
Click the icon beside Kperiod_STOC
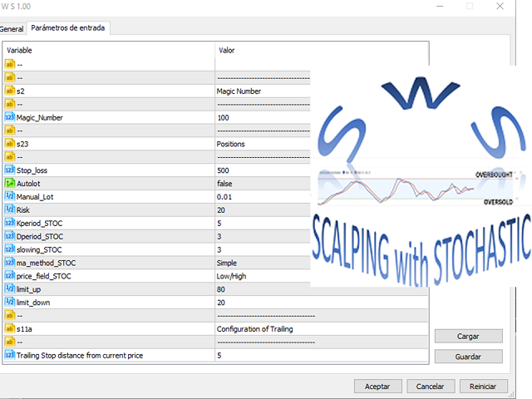pos(10,223)
